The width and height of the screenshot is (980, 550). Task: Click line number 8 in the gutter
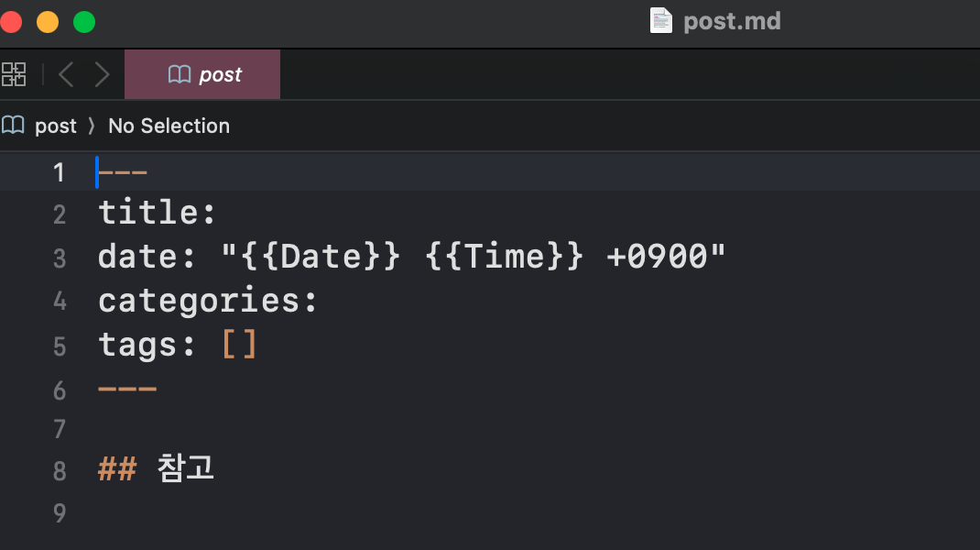(60, 471)
